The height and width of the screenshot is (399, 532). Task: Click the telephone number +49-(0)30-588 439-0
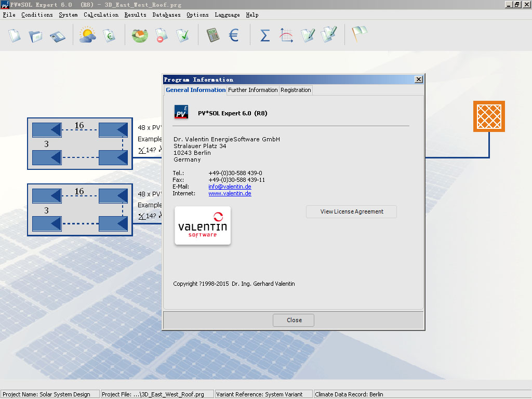pyautogui.click(x=235, y=173)
